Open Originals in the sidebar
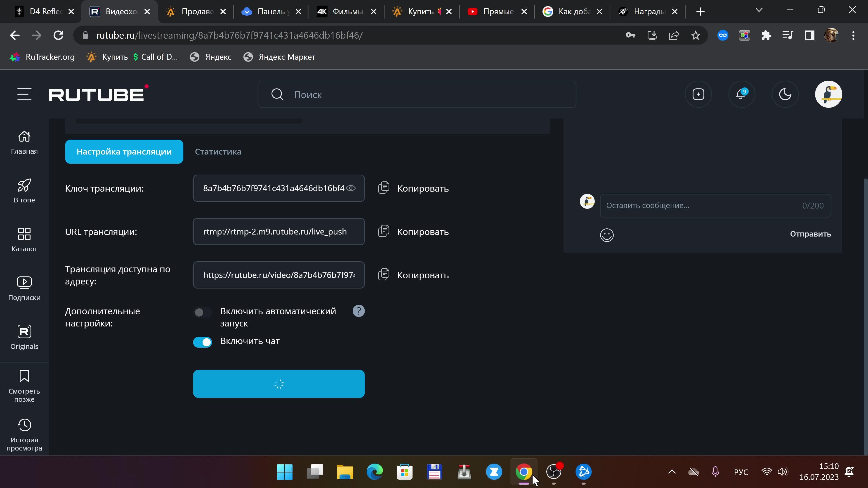 [x=24, y=337]
